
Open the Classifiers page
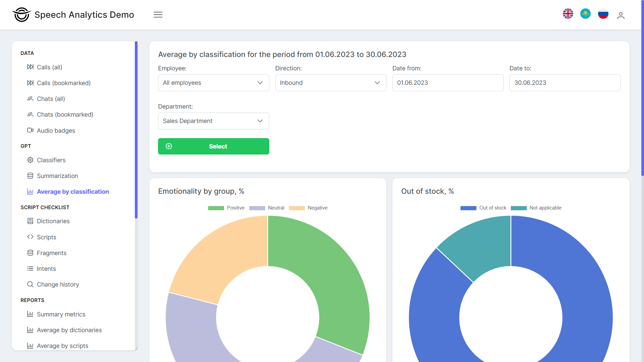coord(51,160)
